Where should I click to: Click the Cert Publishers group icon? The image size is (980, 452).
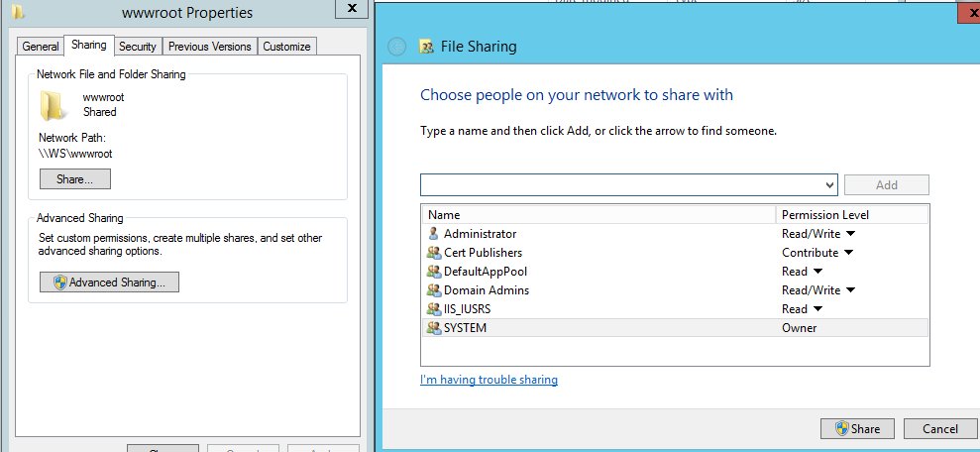coord(433,253)
